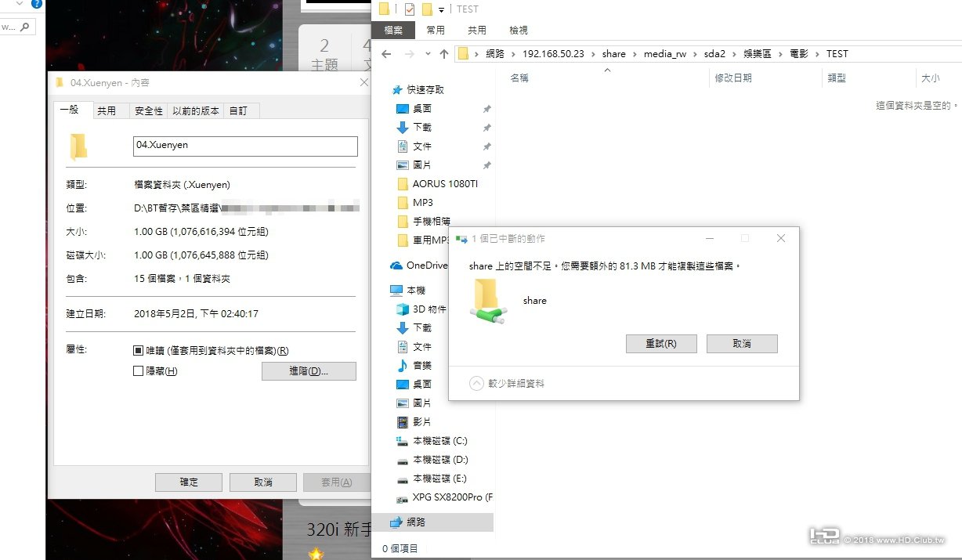
Task: Click the share network folder icon
Action: tap(488, 302)
